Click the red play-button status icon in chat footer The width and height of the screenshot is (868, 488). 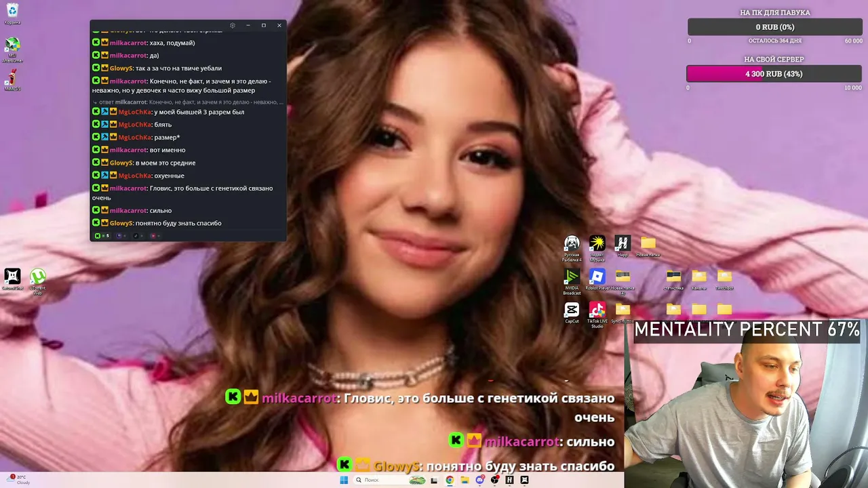click(153, 236)
